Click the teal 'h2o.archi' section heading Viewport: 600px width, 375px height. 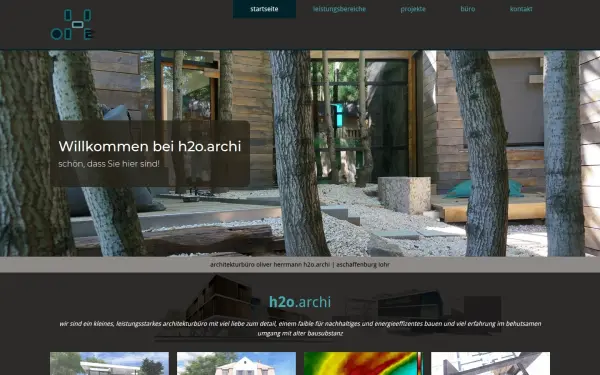[300, 302]
